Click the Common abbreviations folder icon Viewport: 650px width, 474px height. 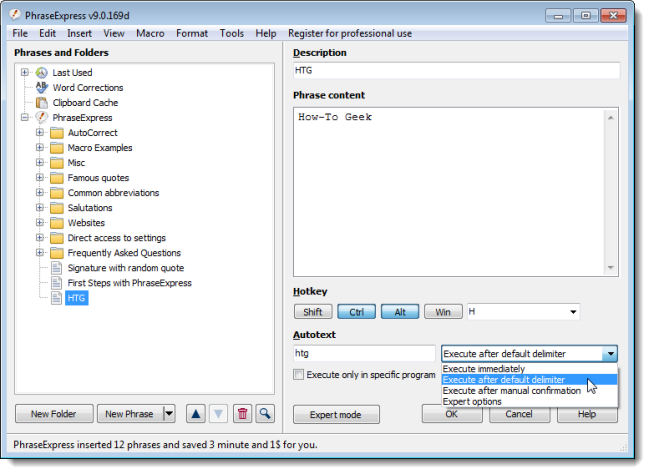pos(57,193)
